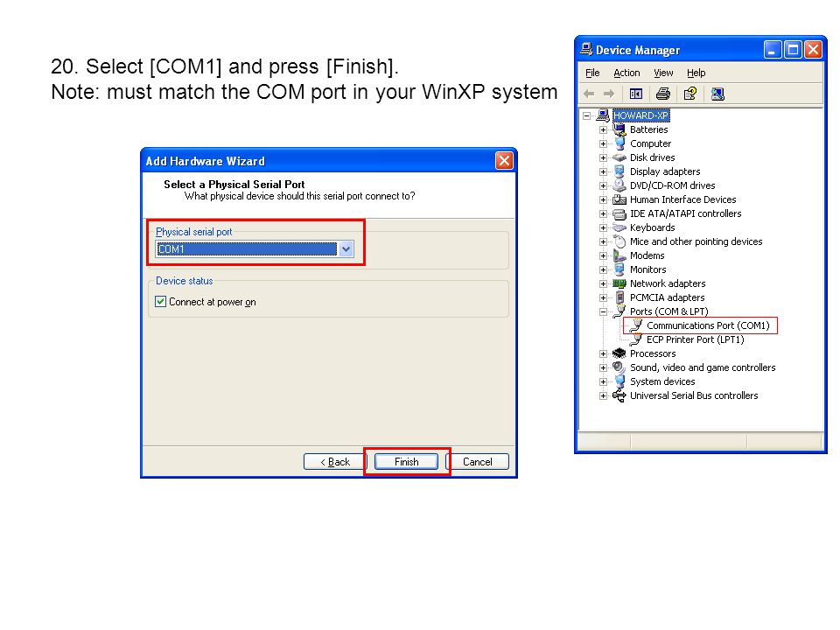840x630 pixels.
Task: Open Action menu in Device Manager
Action: coord(626,73)
